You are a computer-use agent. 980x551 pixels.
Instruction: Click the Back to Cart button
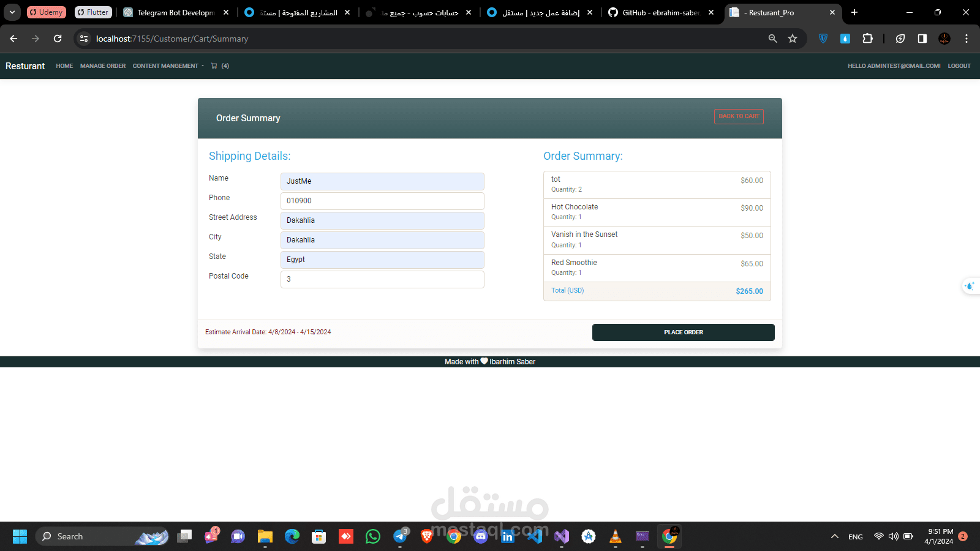[739, 116]
